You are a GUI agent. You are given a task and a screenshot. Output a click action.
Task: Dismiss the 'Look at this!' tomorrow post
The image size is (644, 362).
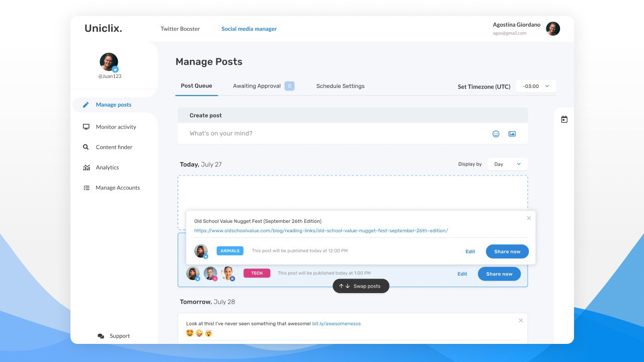pyautogui.click(x=521, y=321)
